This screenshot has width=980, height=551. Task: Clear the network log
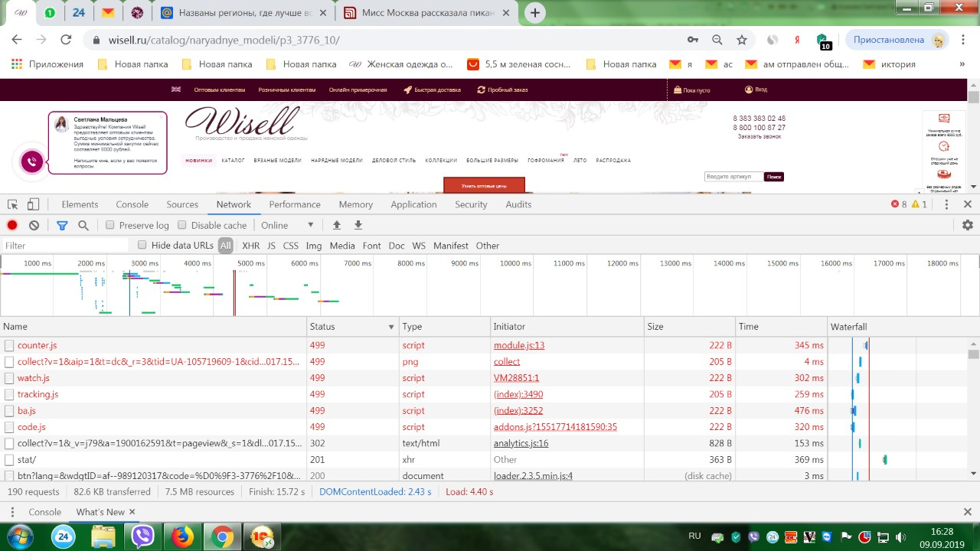click(x=34, y=225)
